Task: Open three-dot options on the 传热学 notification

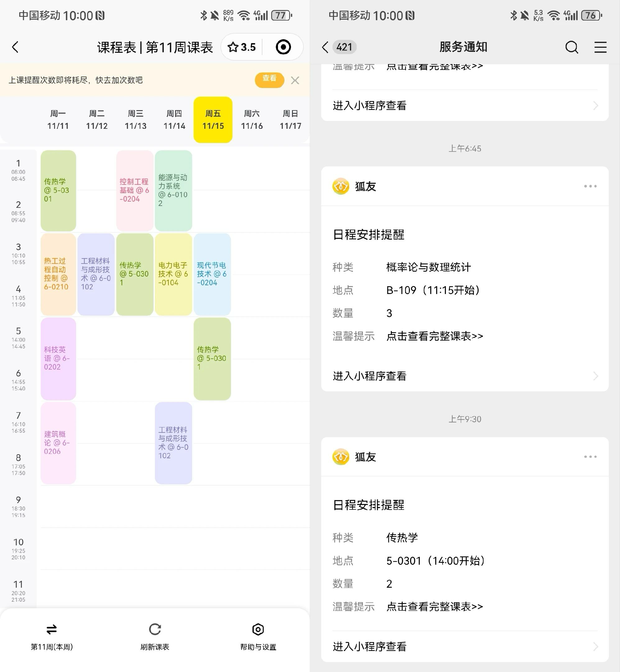Action: 590,457
